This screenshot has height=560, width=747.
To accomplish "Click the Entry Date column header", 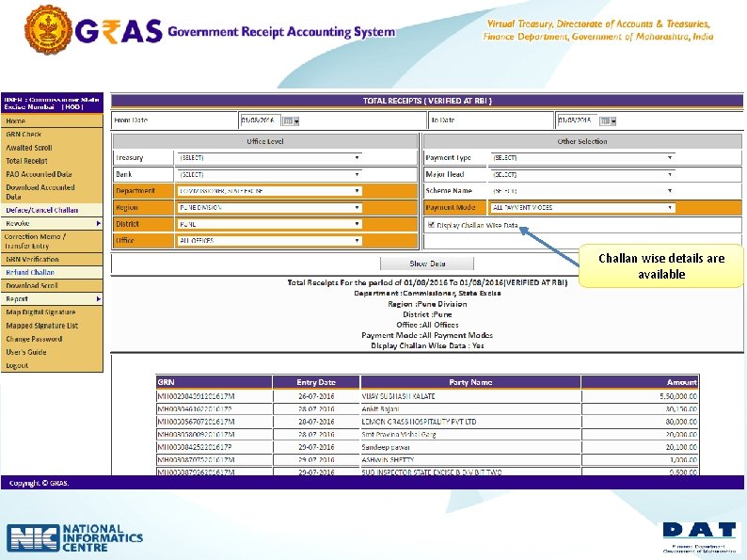I will click(x=316, y=382).
